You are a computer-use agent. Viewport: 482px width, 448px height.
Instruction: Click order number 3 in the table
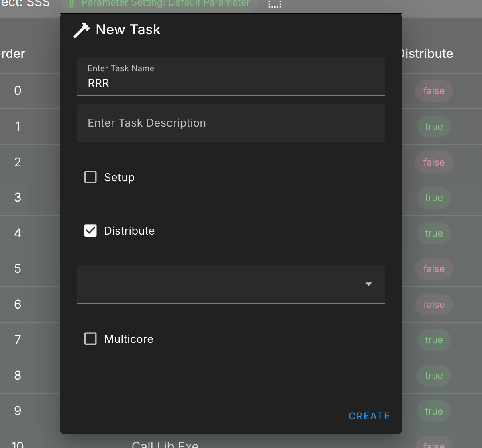pyautogui.click(x=18, y=198)
